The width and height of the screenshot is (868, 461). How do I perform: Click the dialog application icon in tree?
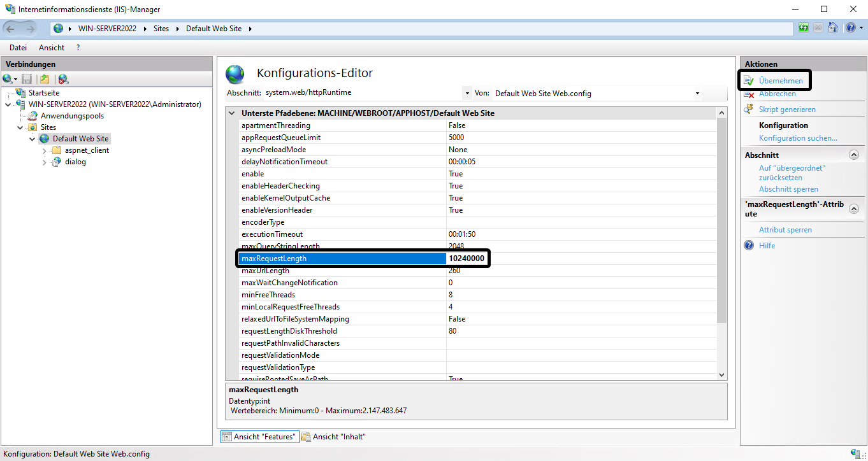click(x=57, y=162)
